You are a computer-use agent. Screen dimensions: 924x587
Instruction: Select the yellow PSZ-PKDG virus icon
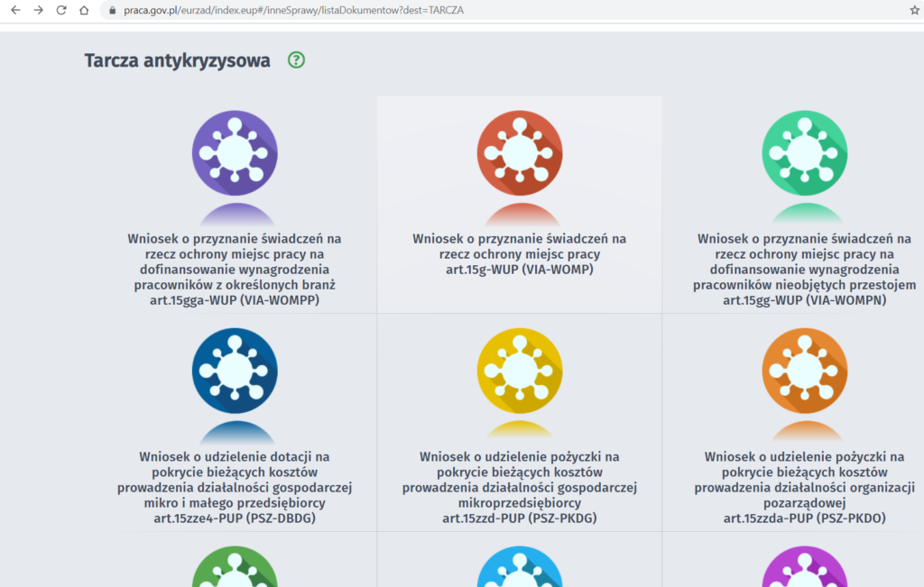pyautogui.click(x=520, y=371)
